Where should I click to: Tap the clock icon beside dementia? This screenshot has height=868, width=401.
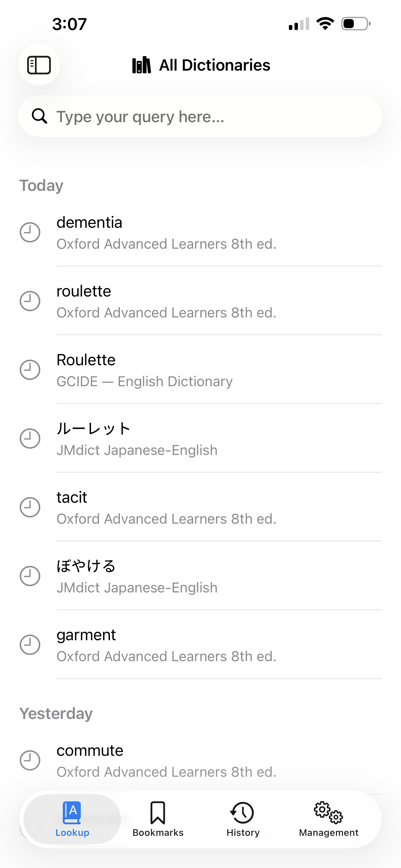(30, 232)
